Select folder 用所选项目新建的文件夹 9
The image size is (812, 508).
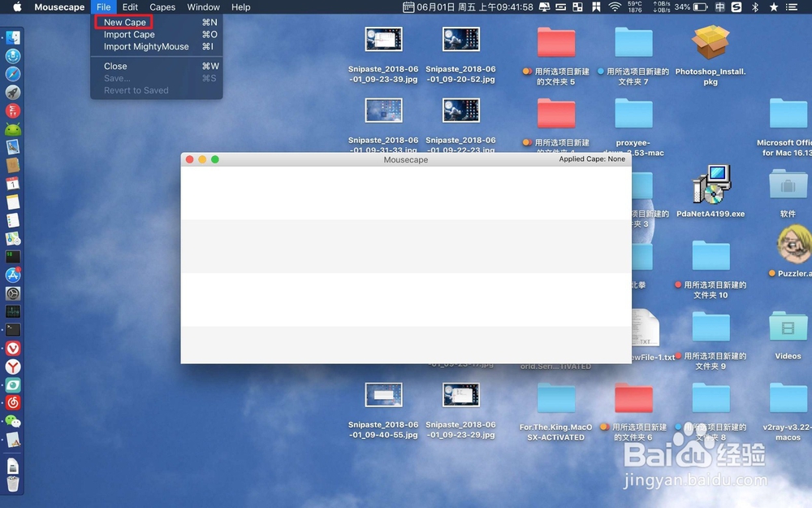710,327
